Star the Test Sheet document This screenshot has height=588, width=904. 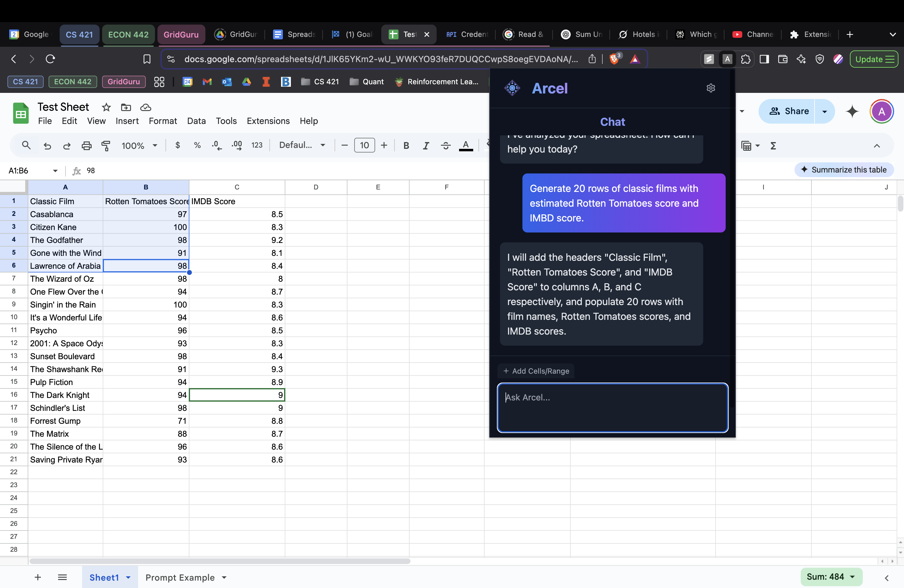click(106, 108)
